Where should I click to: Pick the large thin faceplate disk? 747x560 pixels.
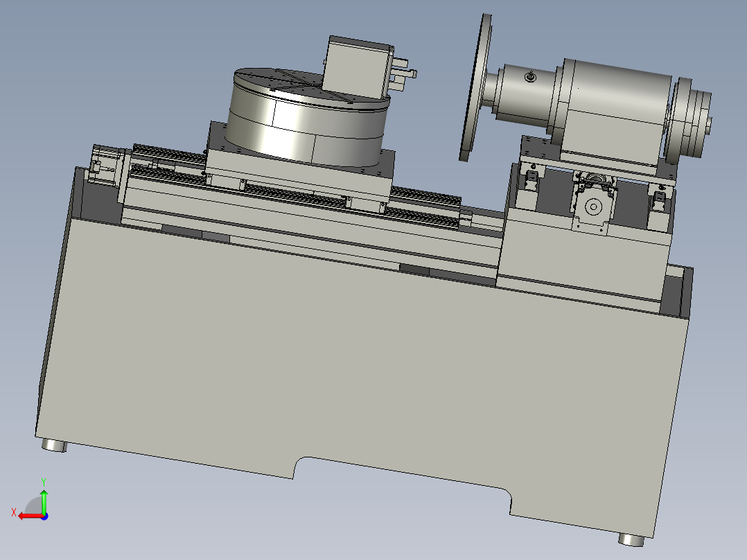point(475,88)
